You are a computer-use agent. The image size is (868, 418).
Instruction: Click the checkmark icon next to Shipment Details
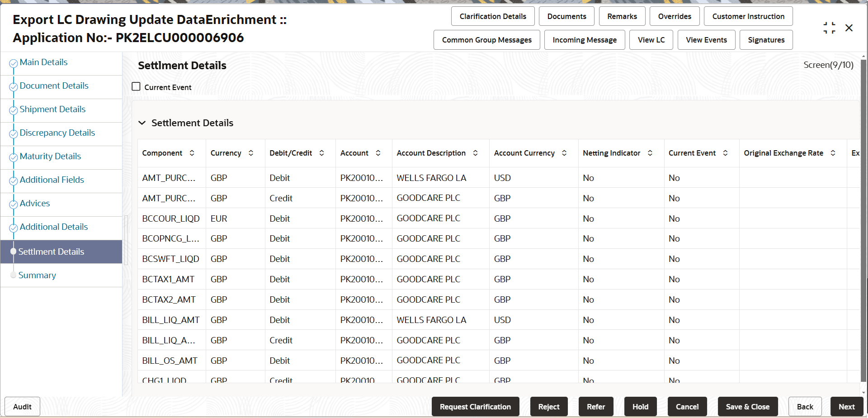(x=13, y=110)
